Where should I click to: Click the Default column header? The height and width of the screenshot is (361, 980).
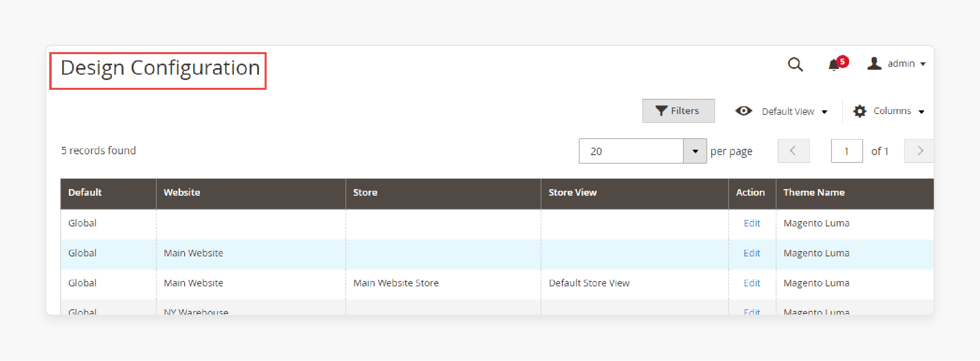point(108,193)
